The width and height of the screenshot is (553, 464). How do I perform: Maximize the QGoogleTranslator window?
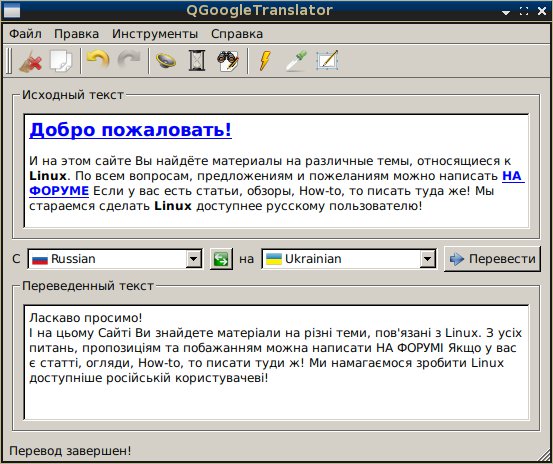coord(524,11)
